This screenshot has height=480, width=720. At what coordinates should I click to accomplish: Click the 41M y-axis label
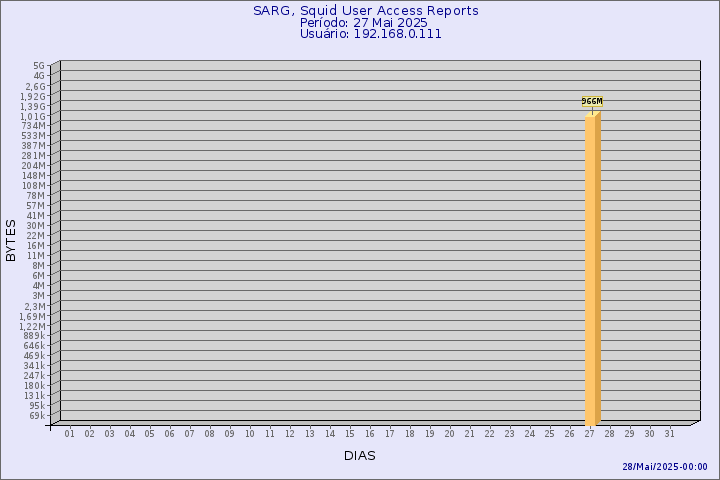pyautogui.click(x=36, y=216)
